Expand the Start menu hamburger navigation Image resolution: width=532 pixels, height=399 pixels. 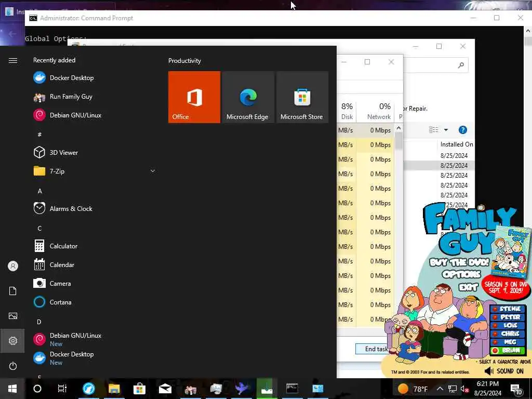click(13, 60)
